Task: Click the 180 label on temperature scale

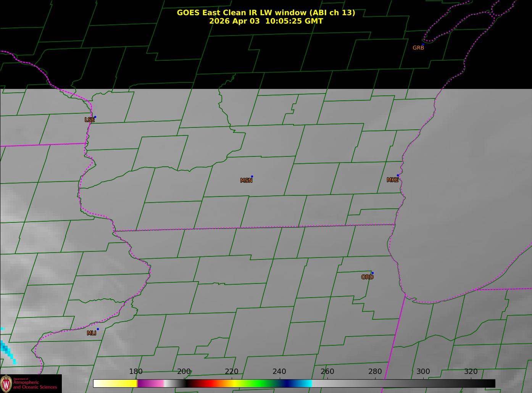Action: point(135,372)
